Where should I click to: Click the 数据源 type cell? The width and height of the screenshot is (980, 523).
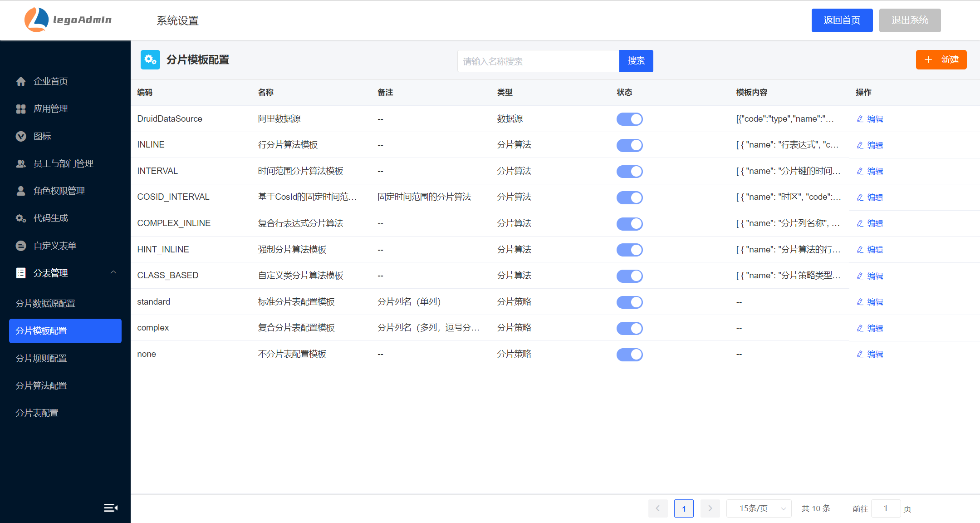click(510, 119)
